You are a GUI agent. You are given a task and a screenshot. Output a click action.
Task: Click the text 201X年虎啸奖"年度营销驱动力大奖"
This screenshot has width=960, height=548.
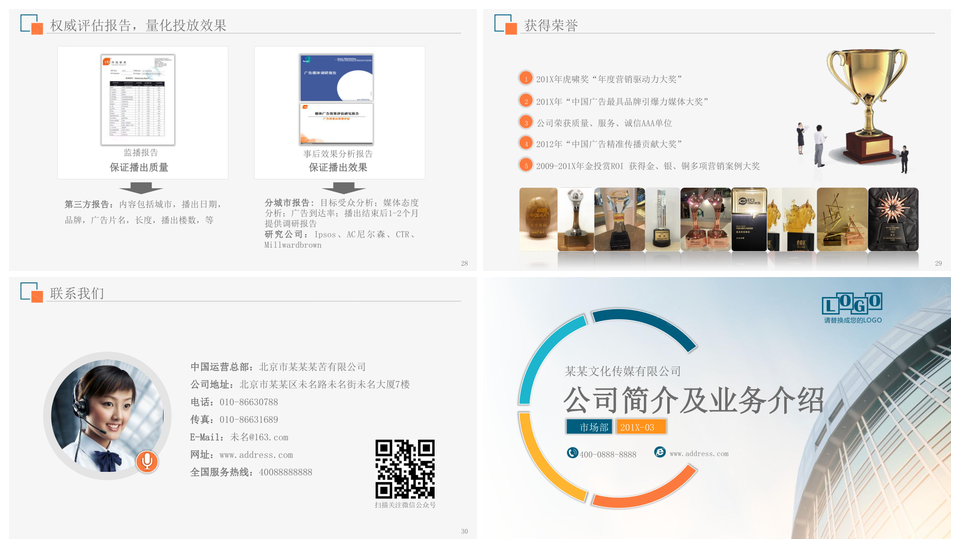point(609,79)
